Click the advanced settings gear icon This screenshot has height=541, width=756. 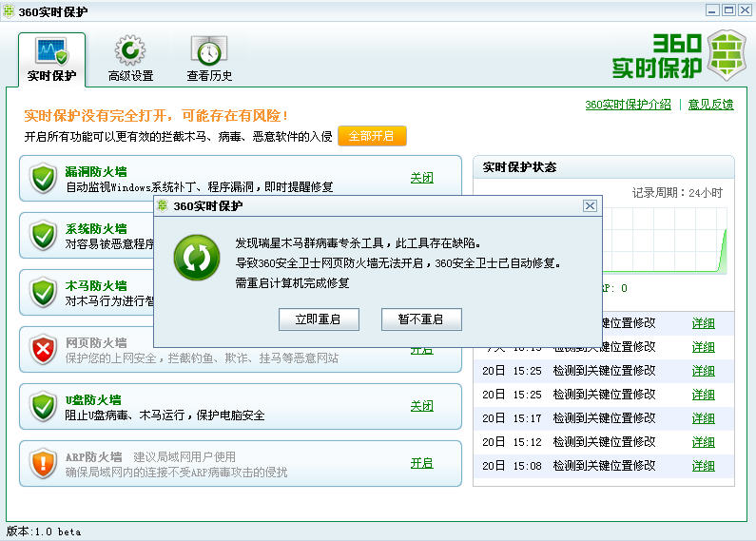coord(130,50)
